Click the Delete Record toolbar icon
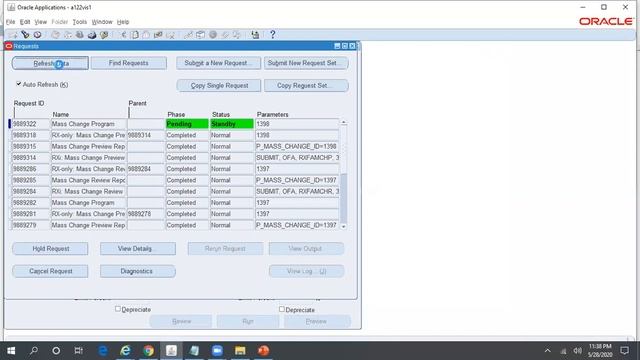 [x=170, y=35]
